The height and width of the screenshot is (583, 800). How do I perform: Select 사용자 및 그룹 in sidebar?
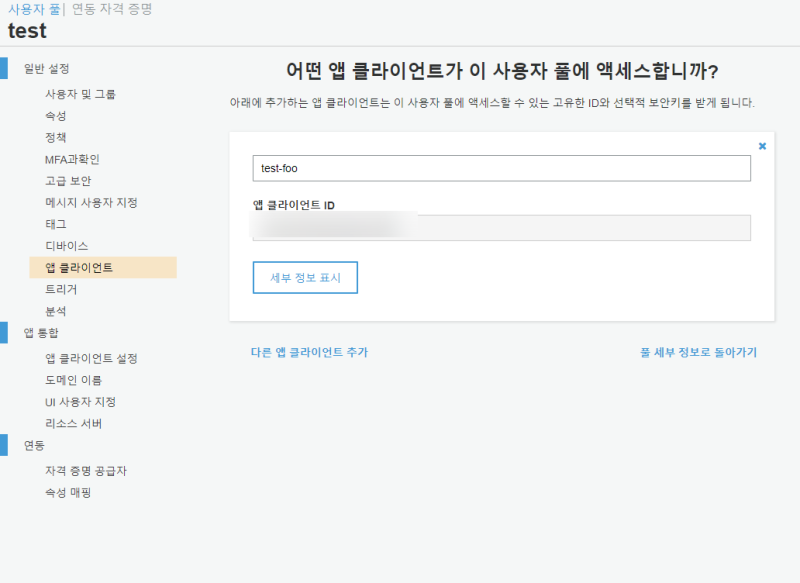[x=80, y=94]
